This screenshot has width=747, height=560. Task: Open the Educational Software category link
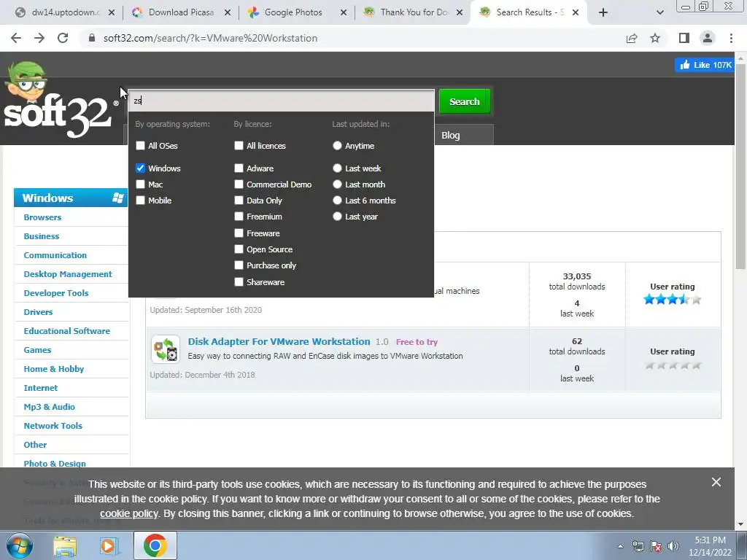[x=66, y=331]
